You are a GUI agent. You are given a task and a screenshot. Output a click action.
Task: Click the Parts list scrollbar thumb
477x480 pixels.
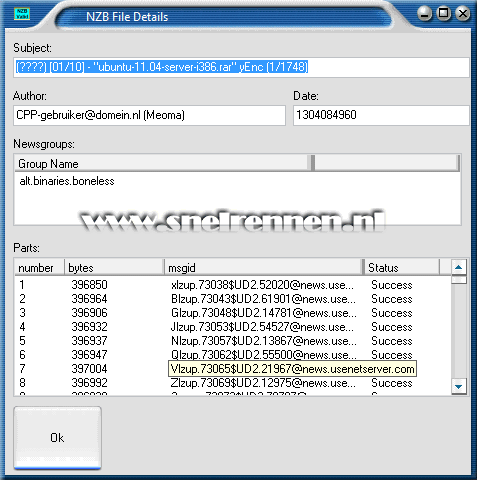459,280
